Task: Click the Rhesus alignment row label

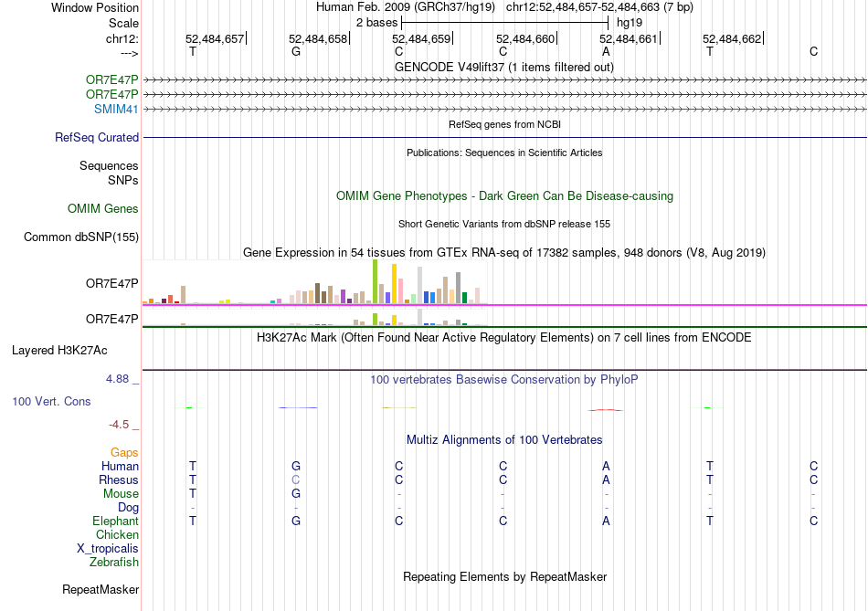Action: click(119, 479)
